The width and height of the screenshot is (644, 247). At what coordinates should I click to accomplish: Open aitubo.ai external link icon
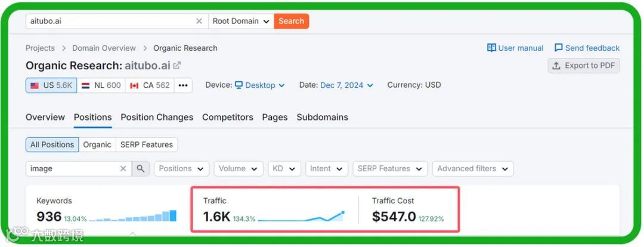pyautogui.click(x=177, y=66)
